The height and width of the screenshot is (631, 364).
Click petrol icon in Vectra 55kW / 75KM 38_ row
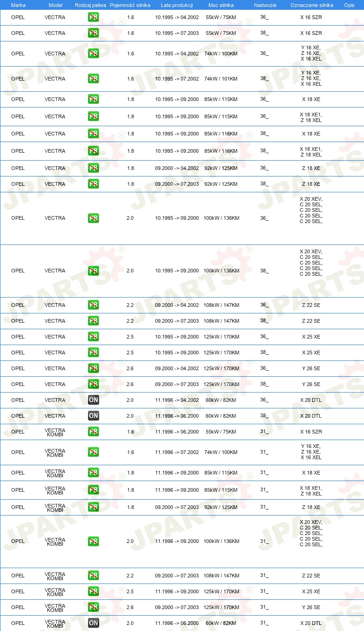click(x=94, y=33)
